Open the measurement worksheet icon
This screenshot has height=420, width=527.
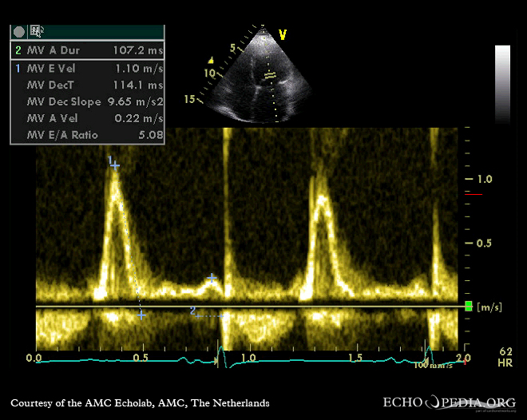click(37, 32)
